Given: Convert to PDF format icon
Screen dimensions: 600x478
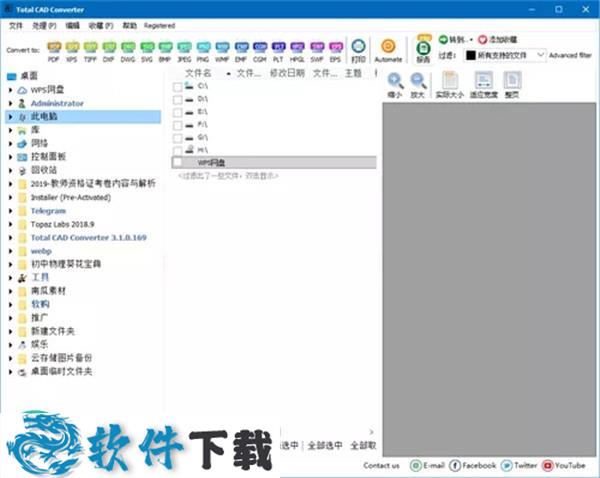Looking at the screenshot, I should coord(54,51).
